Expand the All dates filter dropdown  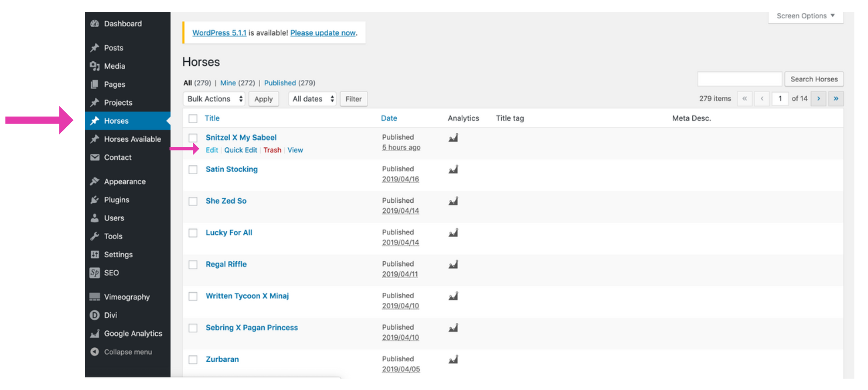tap(312, 99)
